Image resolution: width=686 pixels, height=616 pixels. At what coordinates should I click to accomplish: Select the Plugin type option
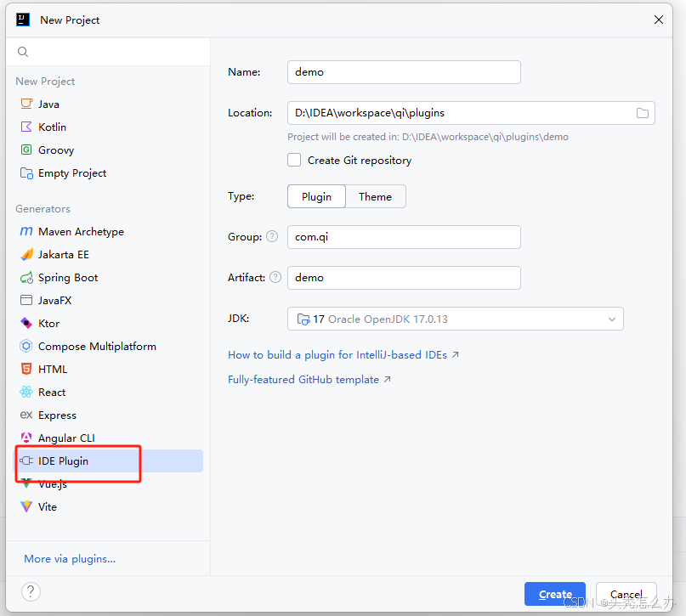pos(316,196)
